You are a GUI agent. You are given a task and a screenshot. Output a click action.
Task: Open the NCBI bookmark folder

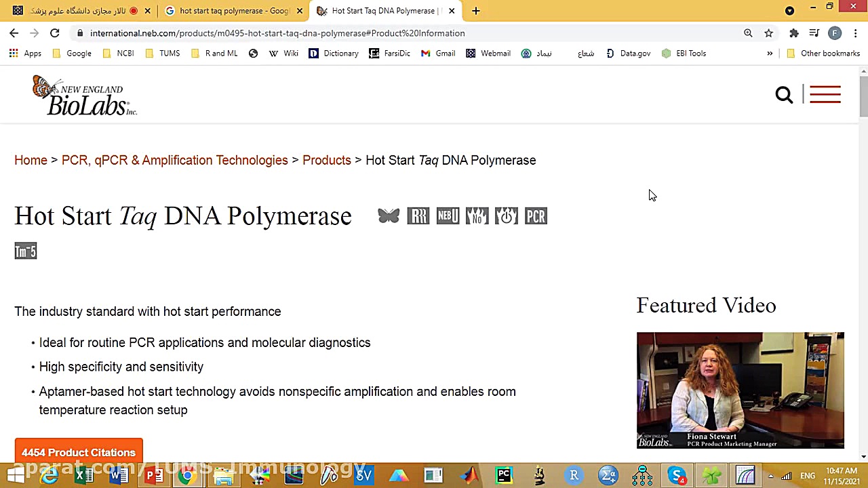118,53
